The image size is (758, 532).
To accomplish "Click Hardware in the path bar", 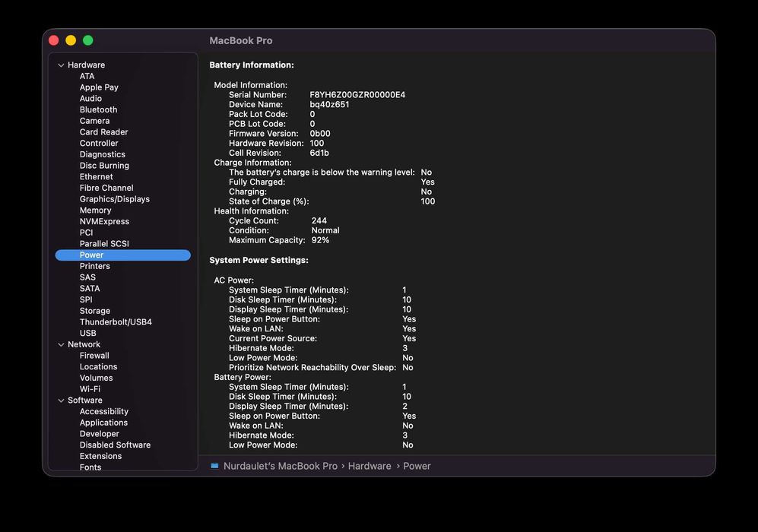I will 369,467.
